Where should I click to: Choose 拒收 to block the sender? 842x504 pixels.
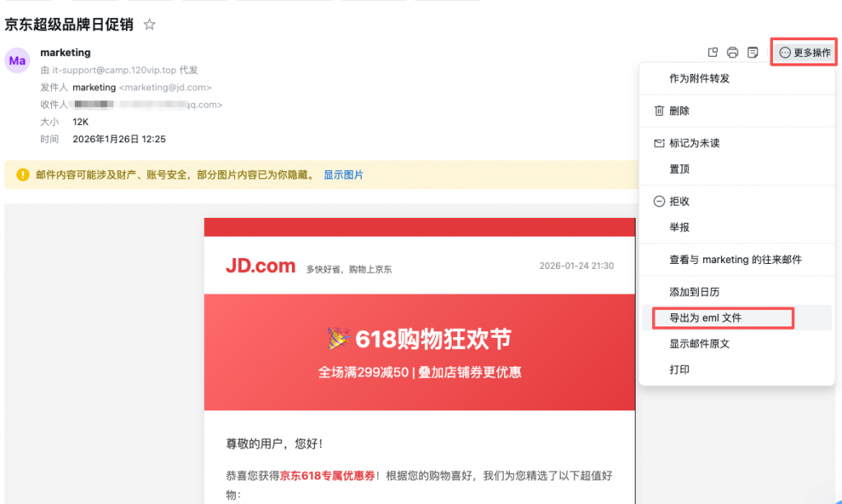(x=679, y=201)
